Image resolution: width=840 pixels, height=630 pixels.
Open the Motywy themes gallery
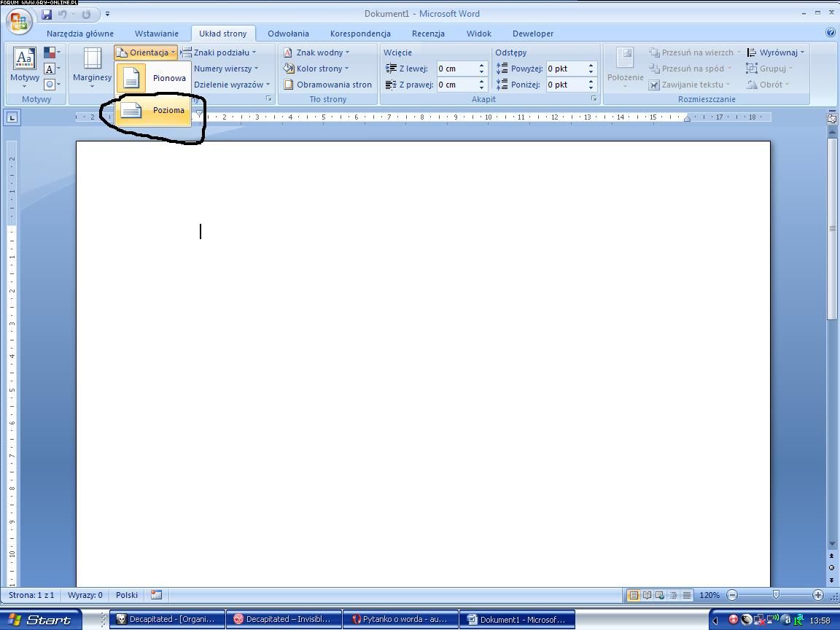[x=25, y=69]
